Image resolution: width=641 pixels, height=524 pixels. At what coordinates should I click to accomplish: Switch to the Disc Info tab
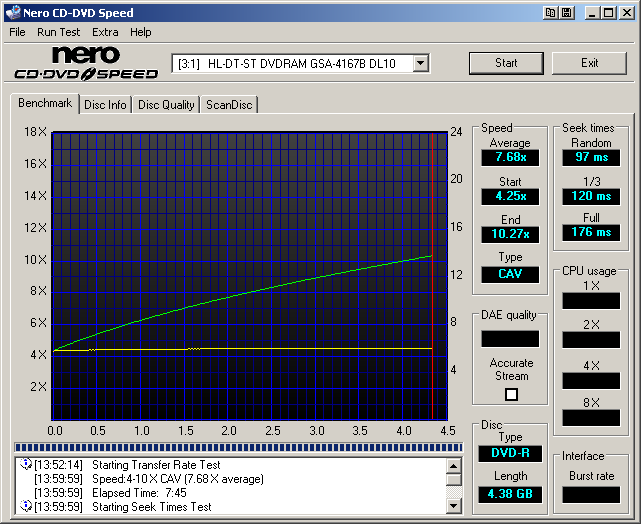(x=105, y=105)
